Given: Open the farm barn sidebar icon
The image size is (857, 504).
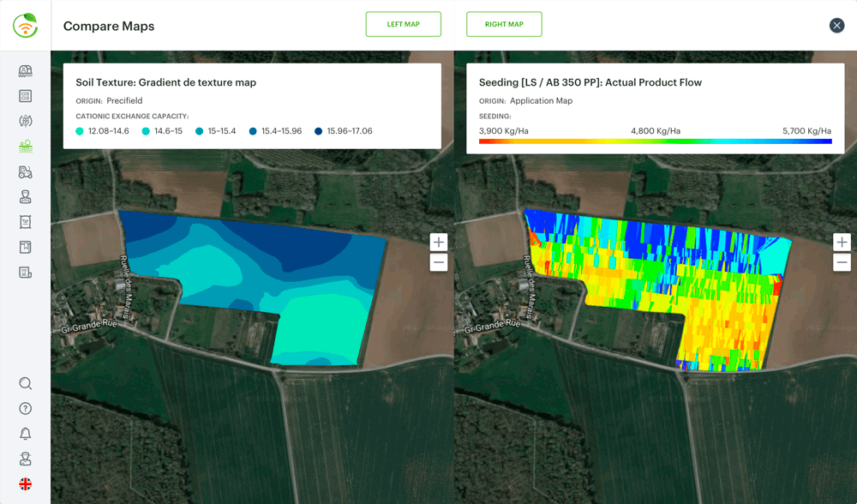Looking at the screenshot, I should pos(25,71).
